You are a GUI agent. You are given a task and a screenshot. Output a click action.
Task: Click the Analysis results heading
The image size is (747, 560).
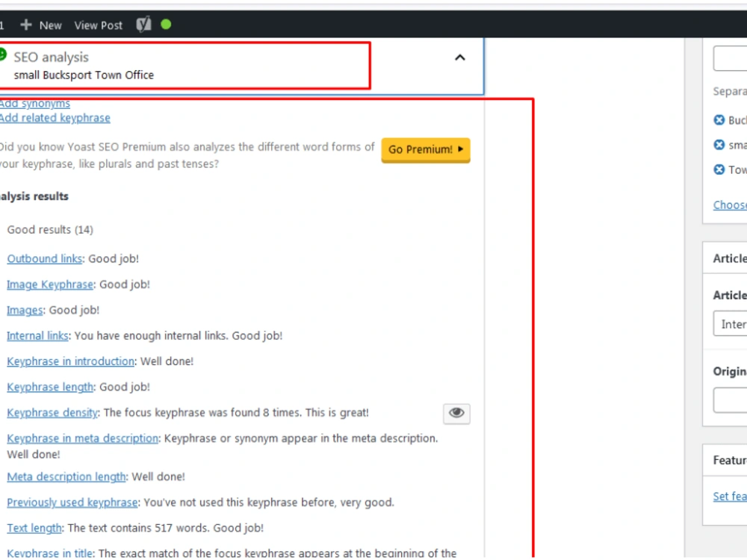(34, 196)
